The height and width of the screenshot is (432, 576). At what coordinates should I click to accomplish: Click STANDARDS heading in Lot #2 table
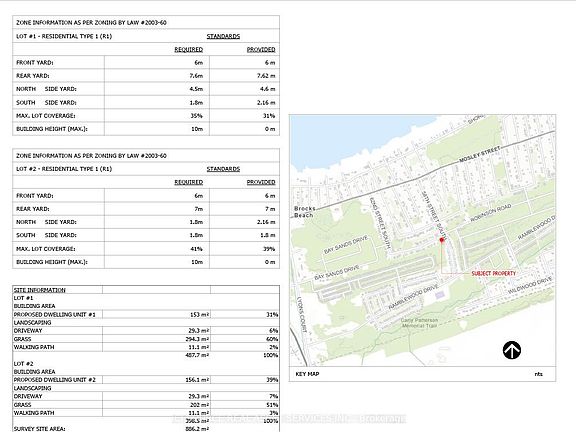pyautogui.click(x=223, y=169)
